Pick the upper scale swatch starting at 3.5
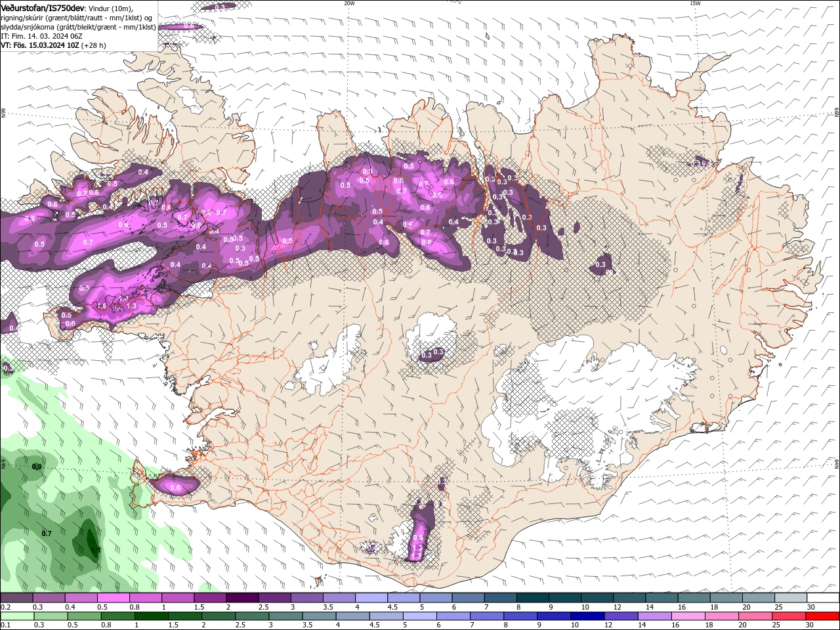840x630 pixels. (x=339, y=598)
